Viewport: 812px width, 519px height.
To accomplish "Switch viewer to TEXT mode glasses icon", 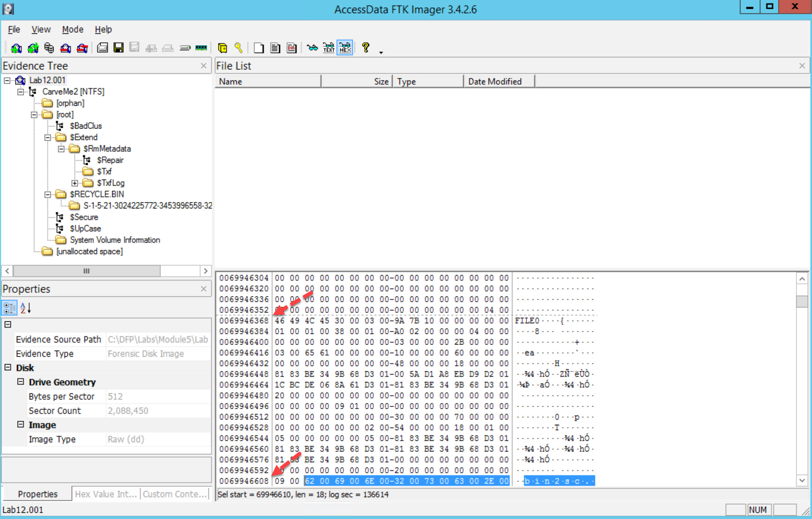I will pyautogui.click(x=329, y=48).
